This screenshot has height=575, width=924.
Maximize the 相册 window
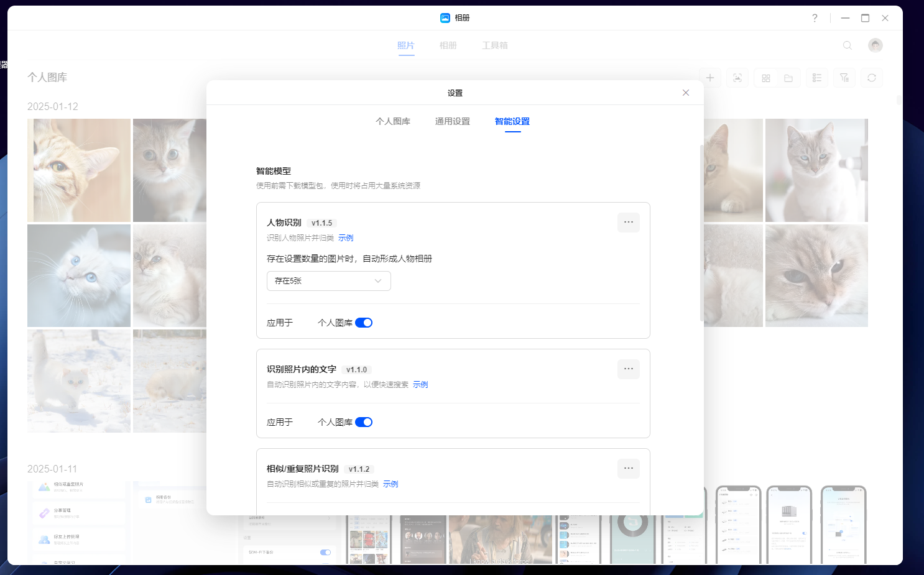[x=865, y=18]
